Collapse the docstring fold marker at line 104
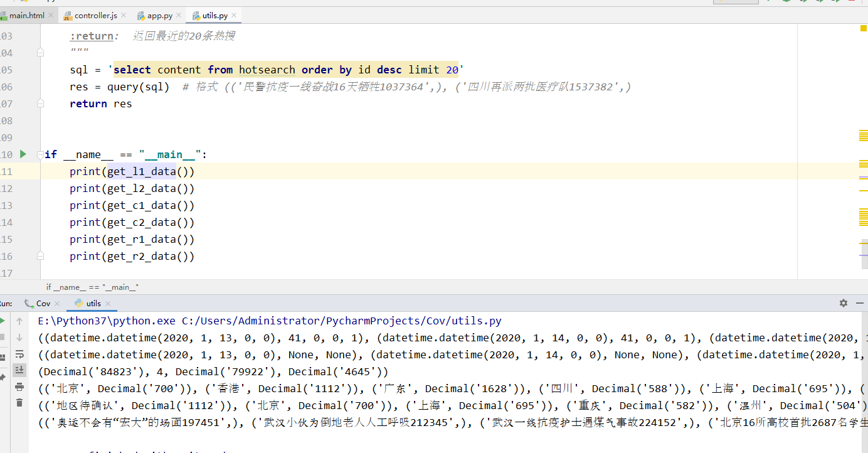 tap(41, 53)
